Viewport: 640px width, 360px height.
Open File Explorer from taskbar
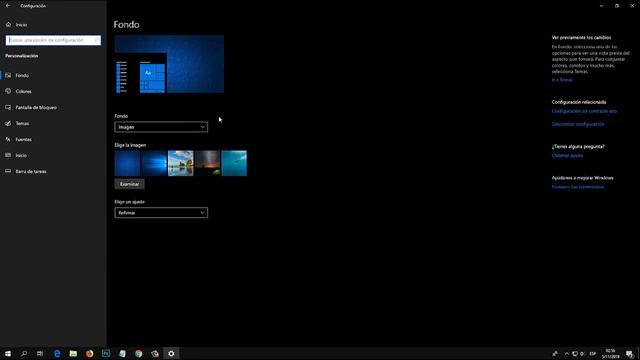tap(73, 353)
